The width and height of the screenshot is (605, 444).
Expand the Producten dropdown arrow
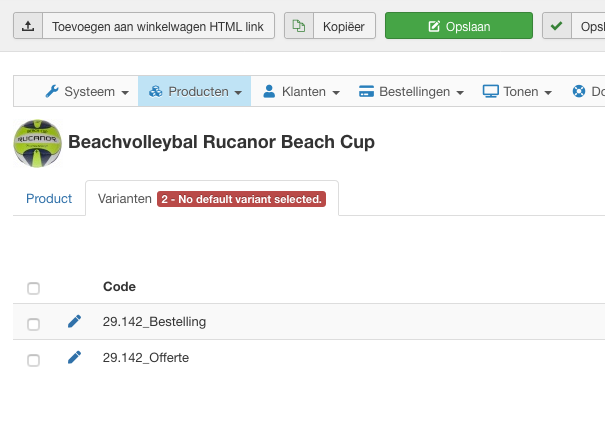click(238, 93)
